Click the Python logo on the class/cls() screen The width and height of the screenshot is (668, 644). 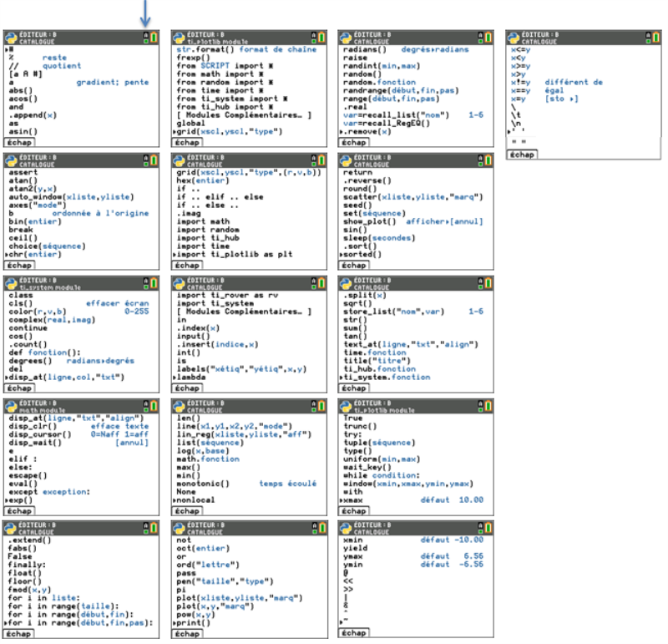point(11,284)
